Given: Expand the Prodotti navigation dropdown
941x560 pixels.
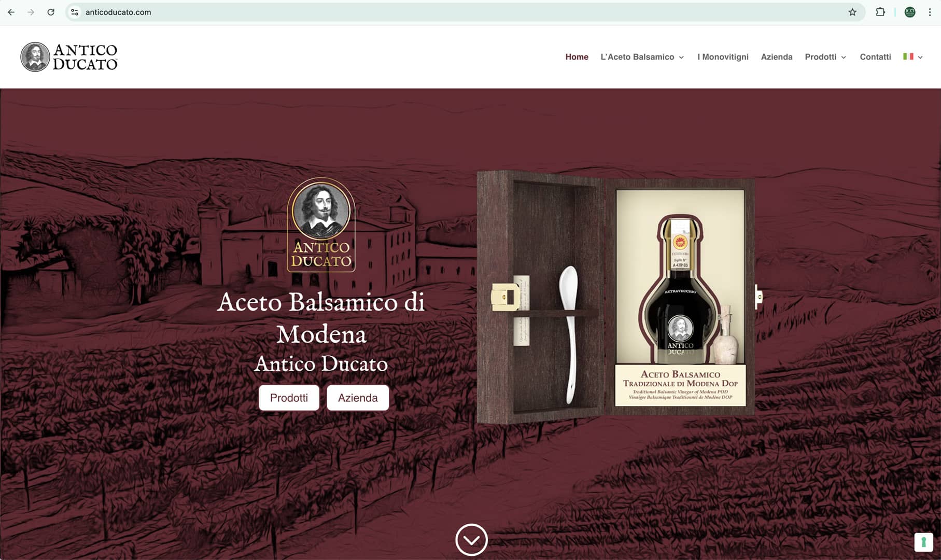Looking at the screenshot, I should click(825, 57).
